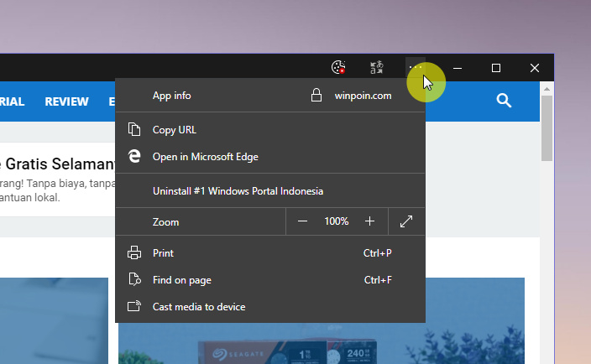
Task: Open the Seagate article thumbnail
Action: pyautogui.click(x=322, y=342)
